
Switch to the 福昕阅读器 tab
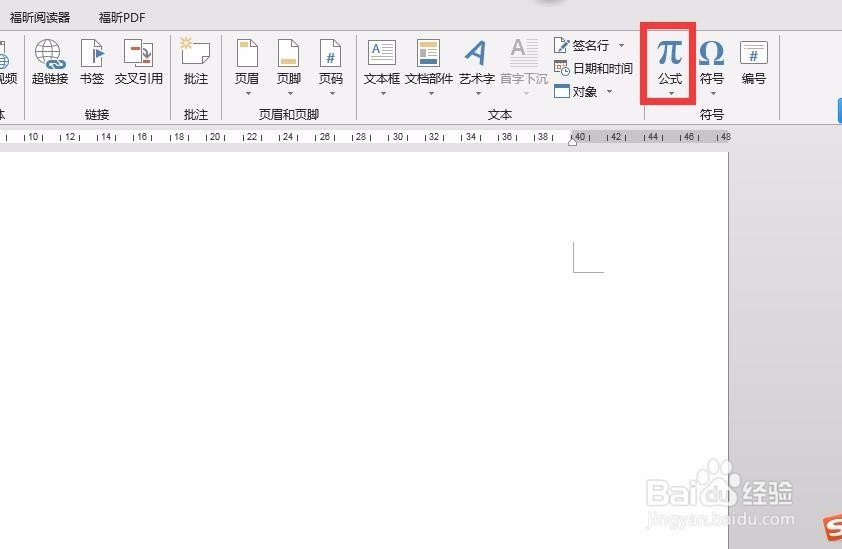(x=40, y=18)
